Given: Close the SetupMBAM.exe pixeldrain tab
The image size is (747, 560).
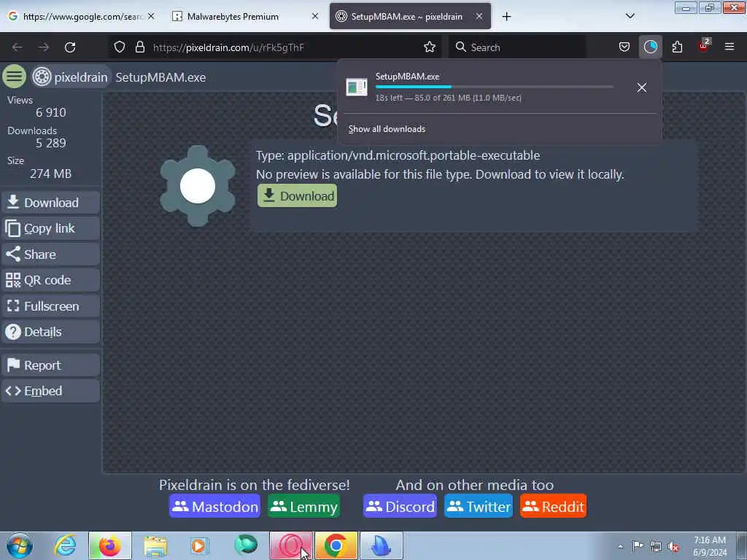Looking at the screenshot, I should (x=479, y=16).
